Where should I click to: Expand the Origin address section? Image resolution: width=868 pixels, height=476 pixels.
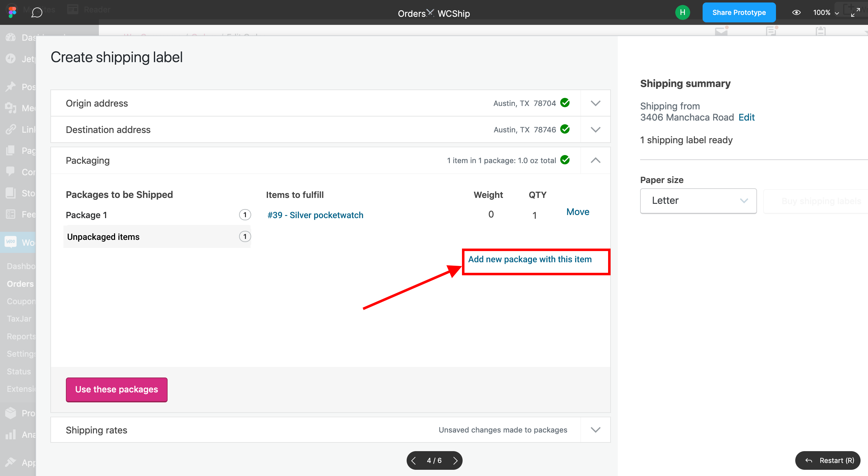tap(595, 103)
